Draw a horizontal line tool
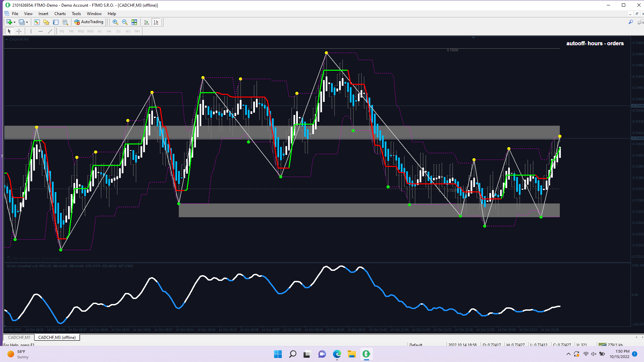 41,31
